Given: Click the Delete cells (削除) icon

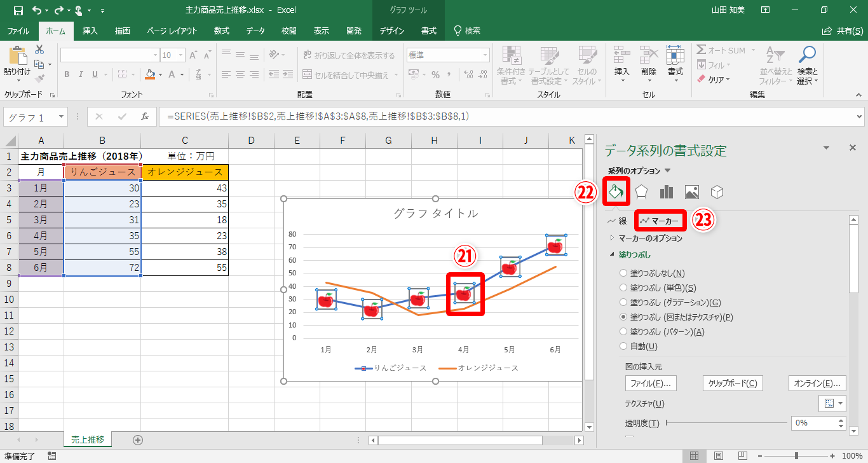Looking at the screenshot, I should 649,54.
